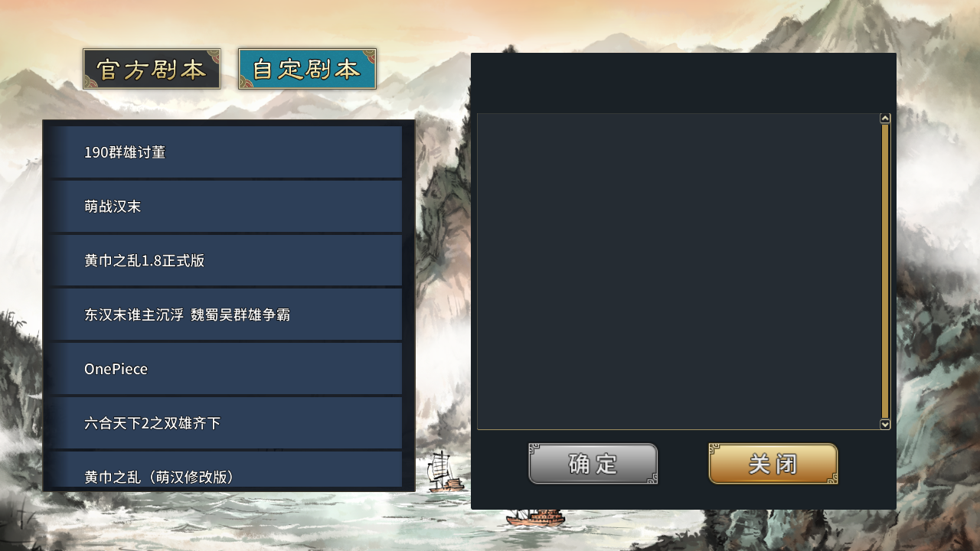Viewport: 980px width, 551px height.
Task: Confirm selection with the 确定 button
Action: [x=593, y=464]
